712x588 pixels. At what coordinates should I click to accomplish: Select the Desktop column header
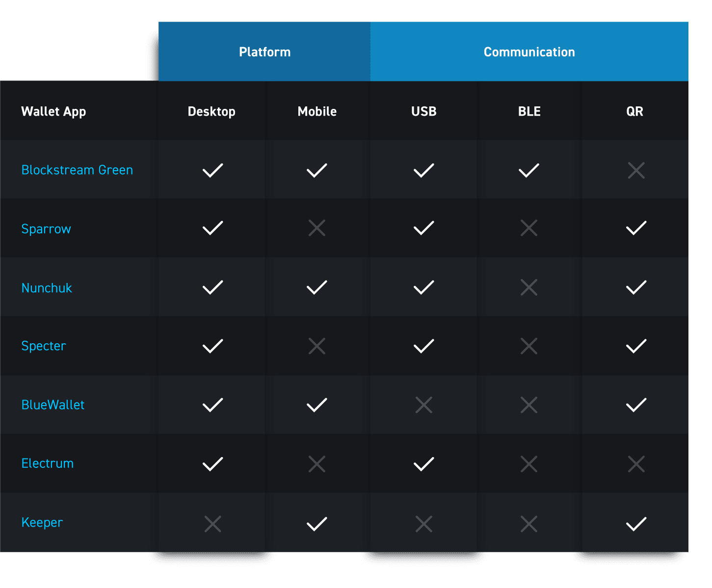point(211,112)
